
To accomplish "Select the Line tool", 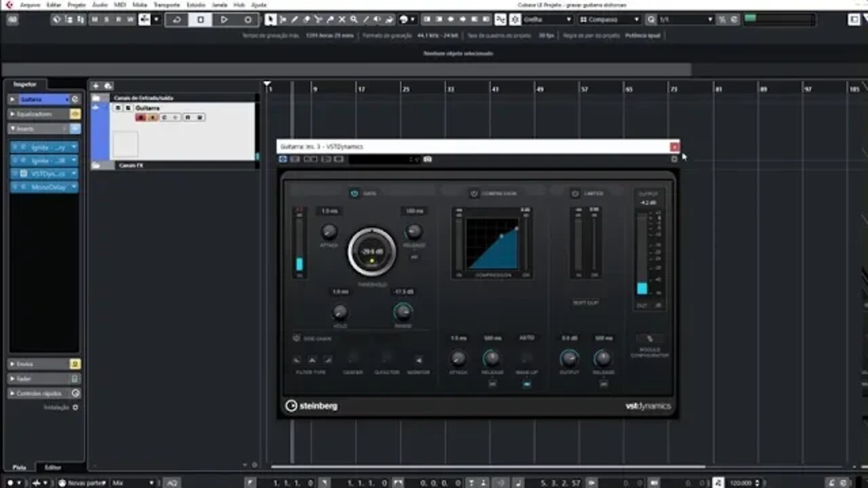I will (x=365, y=20).
